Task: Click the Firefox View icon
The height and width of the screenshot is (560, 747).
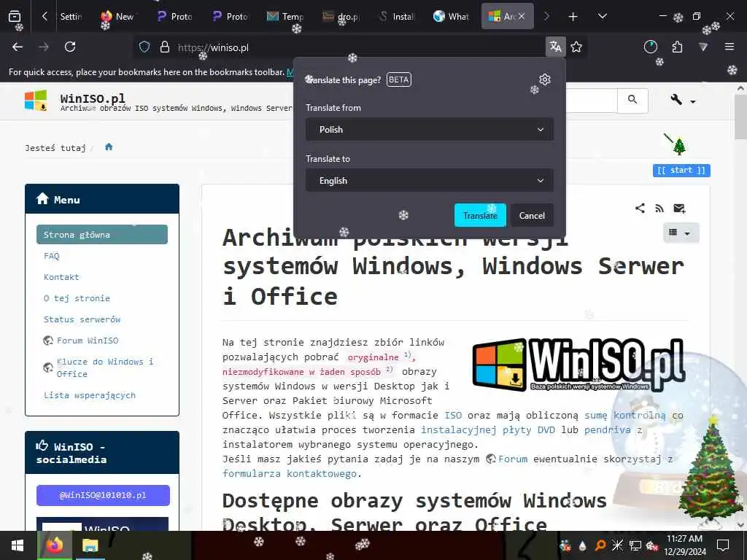Action: click(15, 16)
